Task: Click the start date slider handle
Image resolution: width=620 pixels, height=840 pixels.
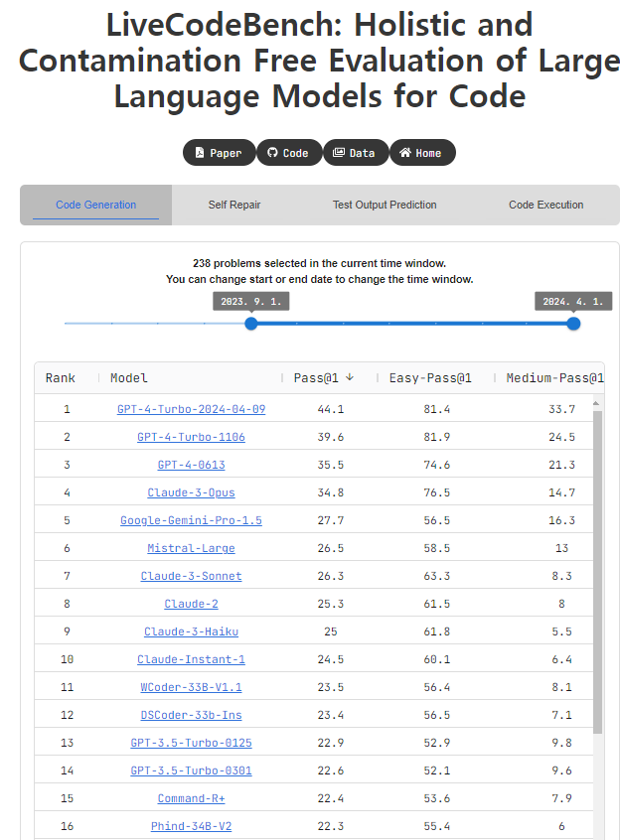Action: coord(250,324)
